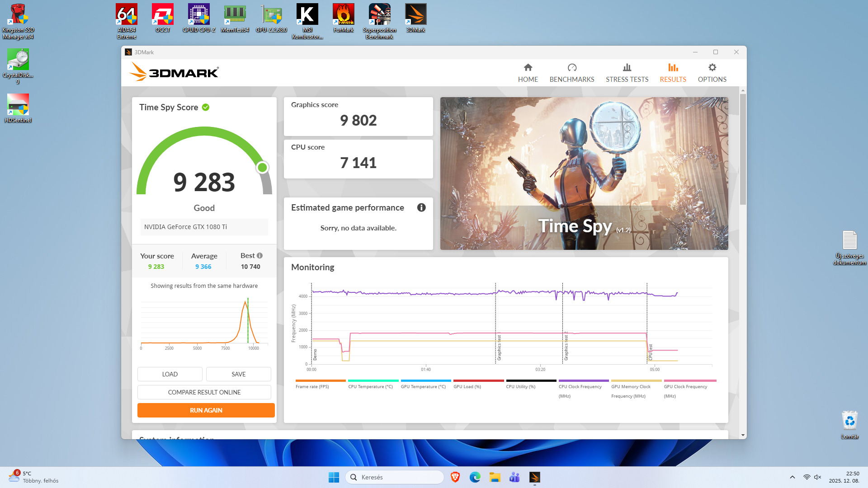This screenshot has height=488, width=868.
Task: Switch to the RESULTS tab
Action: (x=673, y=73)
